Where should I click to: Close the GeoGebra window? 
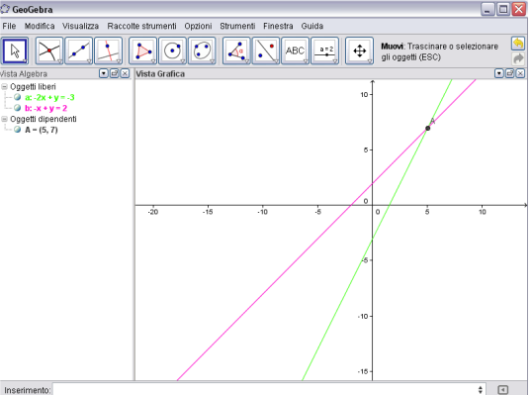[x=519, y=9]
